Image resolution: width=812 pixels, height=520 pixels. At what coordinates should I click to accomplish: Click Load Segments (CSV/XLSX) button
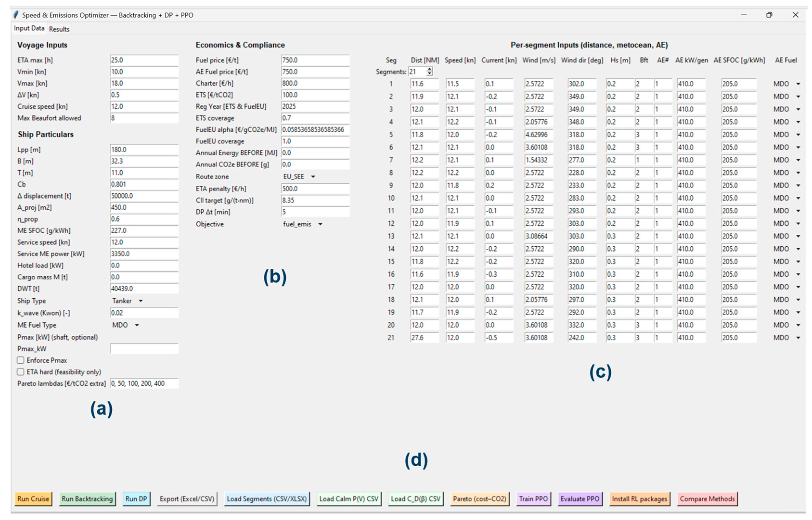[x=267, y=499]
